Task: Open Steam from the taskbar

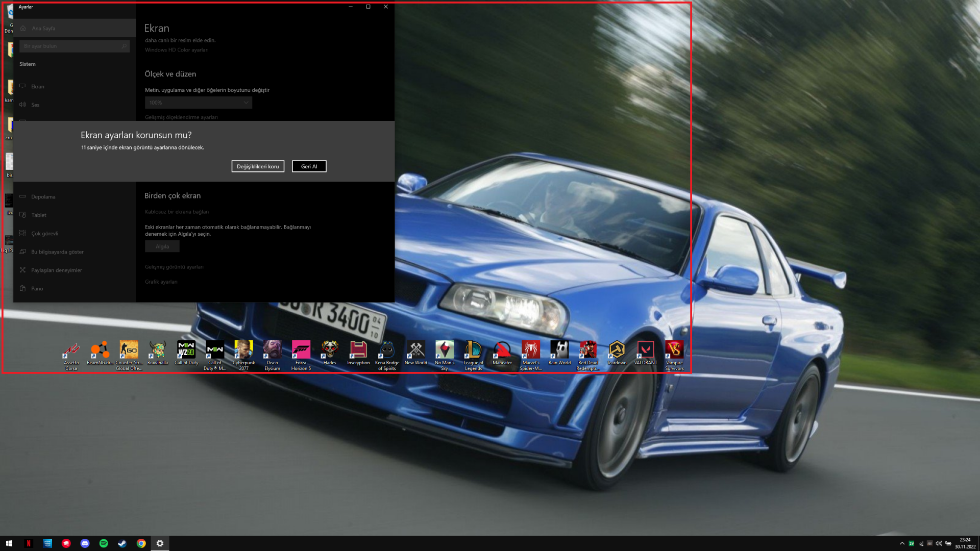Action: 122,543
